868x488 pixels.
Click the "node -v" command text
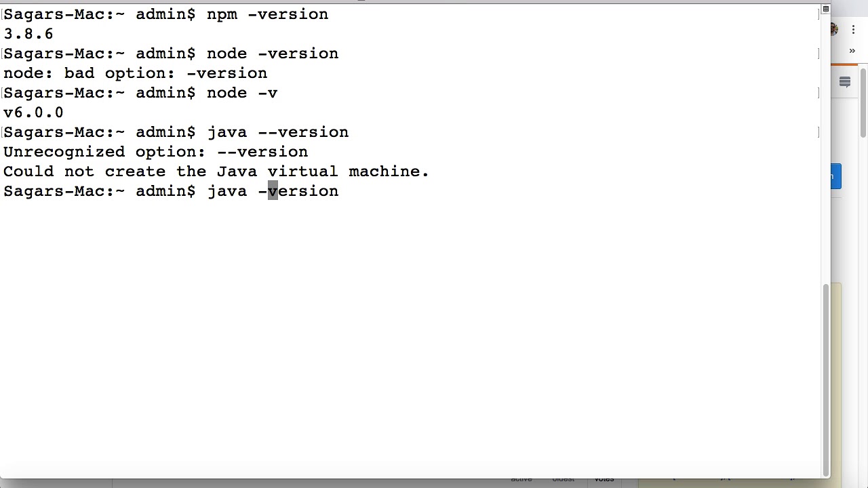[242, 93]
